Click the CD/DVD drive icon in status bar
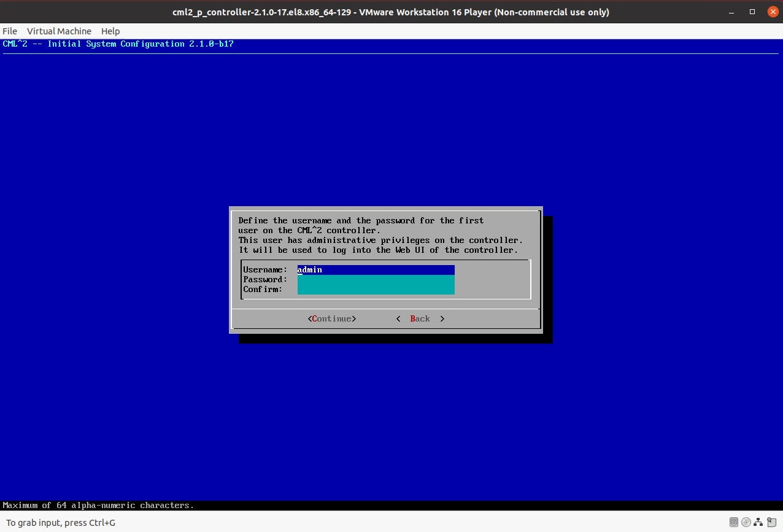783x532 pixels. pyautogui.click(x=746, y=522)
